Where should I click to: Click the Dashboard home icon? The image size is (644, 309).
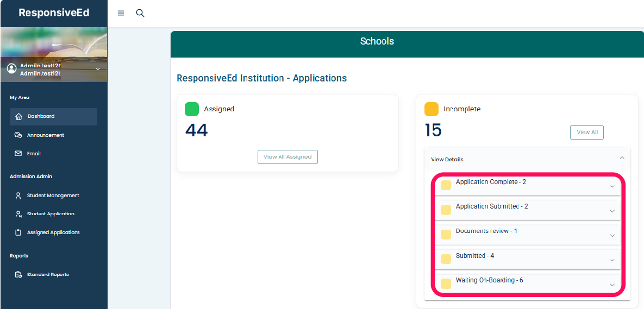pos(18,116)
